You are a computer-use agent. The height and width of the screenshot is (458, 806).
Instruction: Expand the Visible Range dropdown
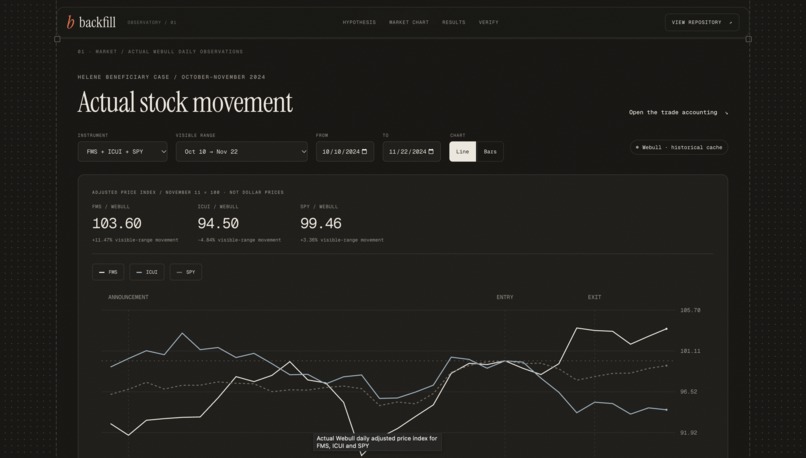point(242,152)
